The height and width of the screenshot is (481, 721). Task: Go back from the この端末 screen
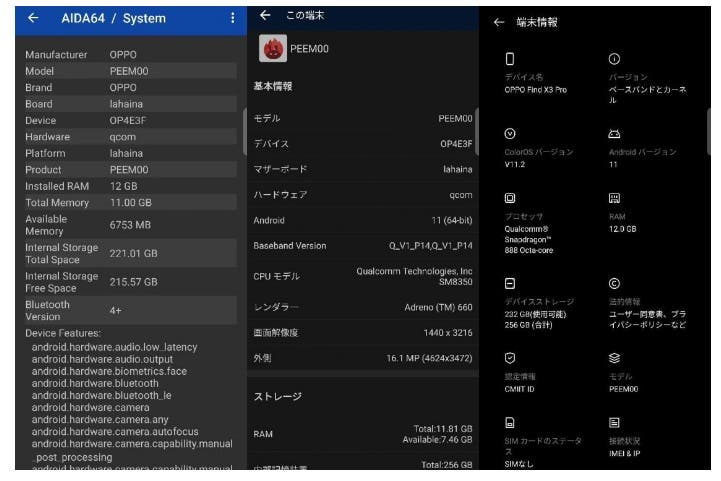coord(265,15)
